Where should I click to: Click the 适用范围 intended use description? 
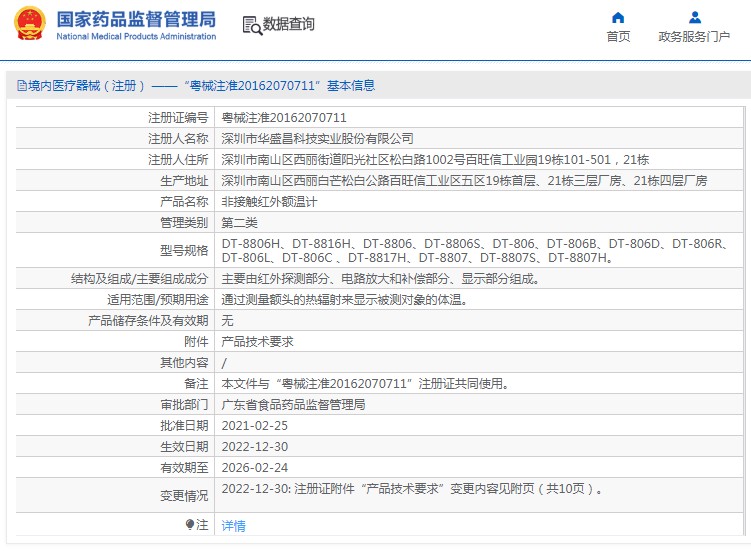point(344,299)
